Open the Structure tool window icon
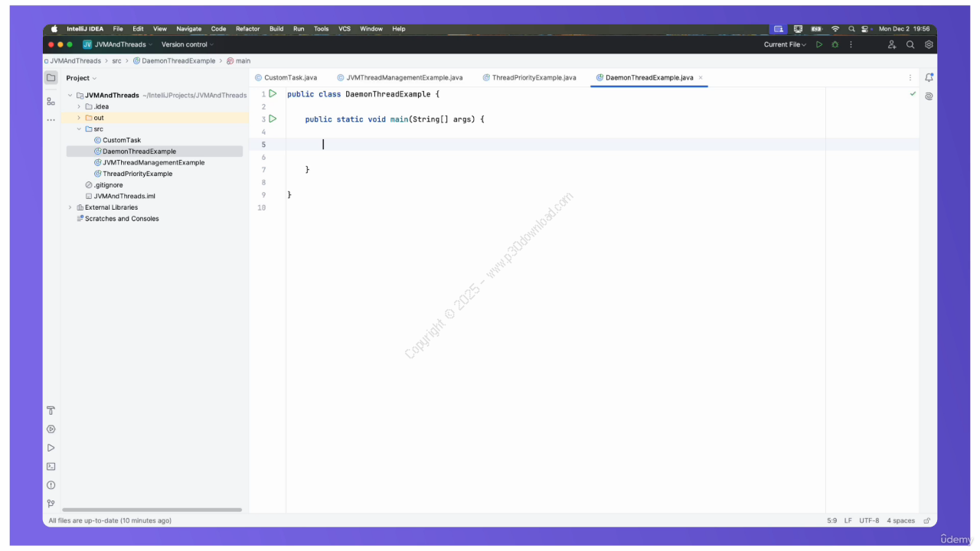The width and height of the screenshot is (980, 551). click(x=51, y=101)
